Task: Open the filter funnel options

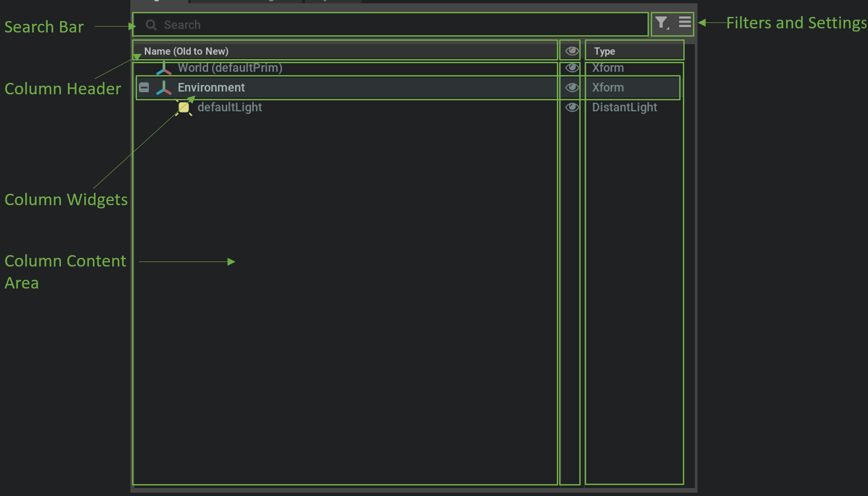Action: (661, 22)
